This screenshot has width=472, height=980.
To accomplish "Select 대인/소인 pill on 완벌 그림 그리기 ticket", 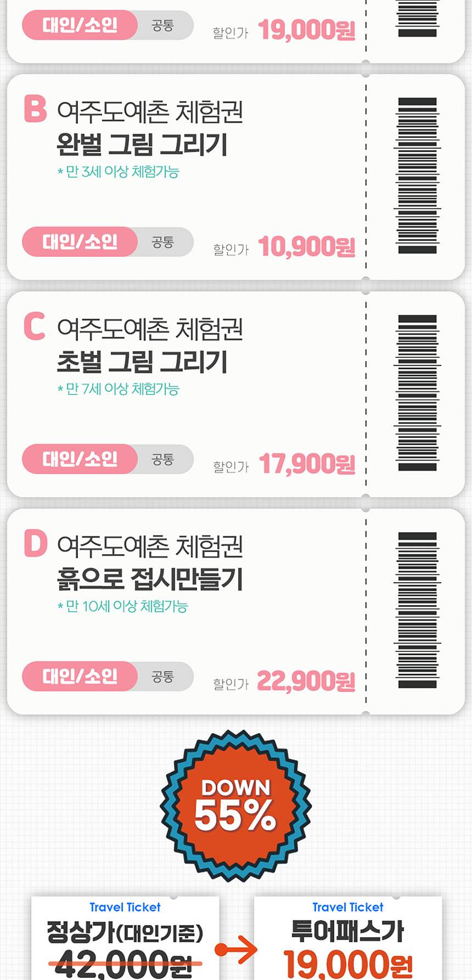I will (80, 241).
